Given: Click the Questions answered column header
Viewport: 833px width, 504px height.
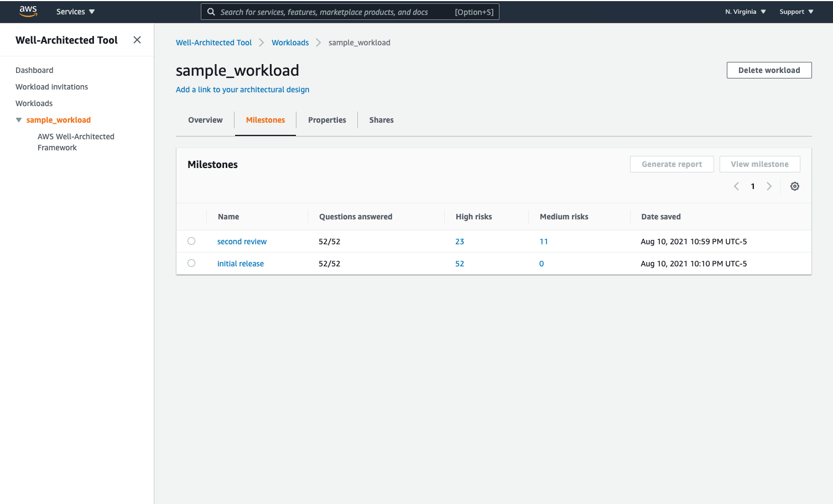Looking at the screenshot, I should (356, 217).
